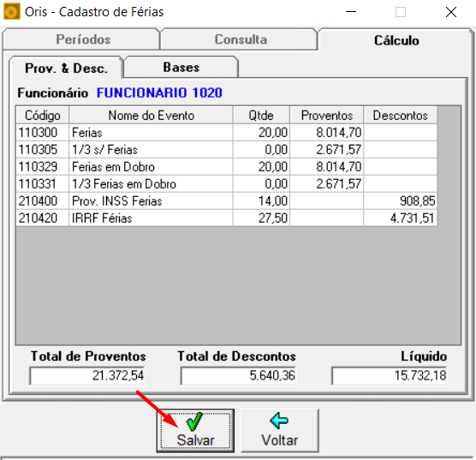Click the 4.731,51 desconto value
The width and height of the screenshot is (476, 460).
401,218
